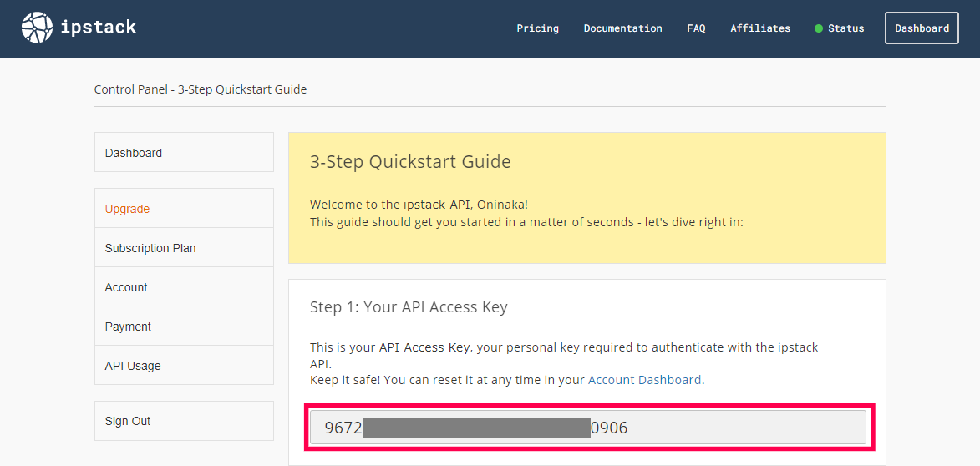Open the Affiliates link in header
The height and width of the screenshot is (466, 980).
(x=760, y=28)
